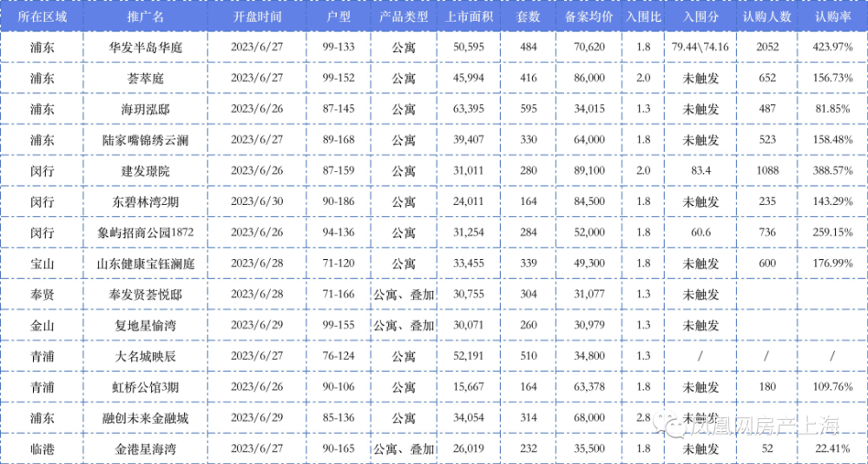This screenshot has width=868, height=464.
Task: Click the 宝山 district cell
Action: tap(42, 264)
